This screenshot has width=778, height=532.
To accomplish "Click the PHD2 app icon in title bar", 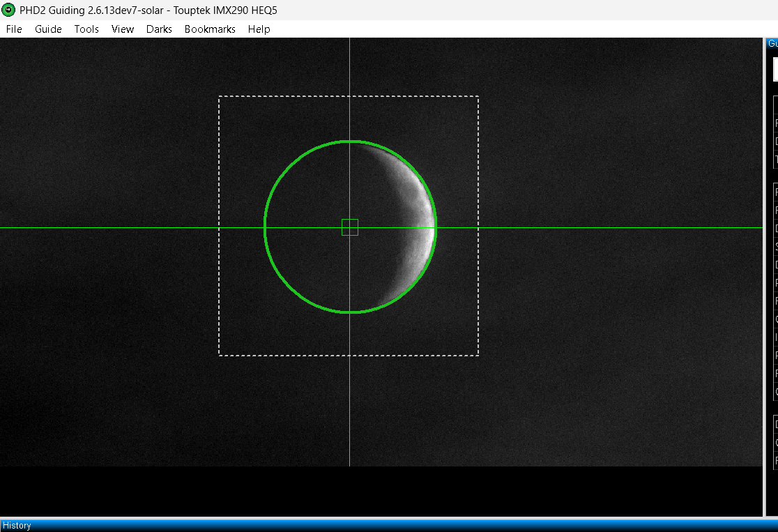I will pos(8,10).
